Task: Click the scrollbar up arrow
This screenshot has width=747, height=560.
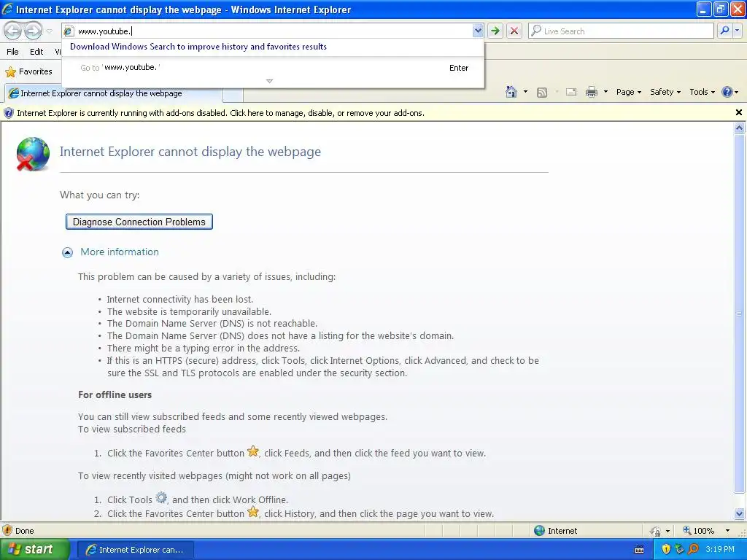Action: point(740,128)
